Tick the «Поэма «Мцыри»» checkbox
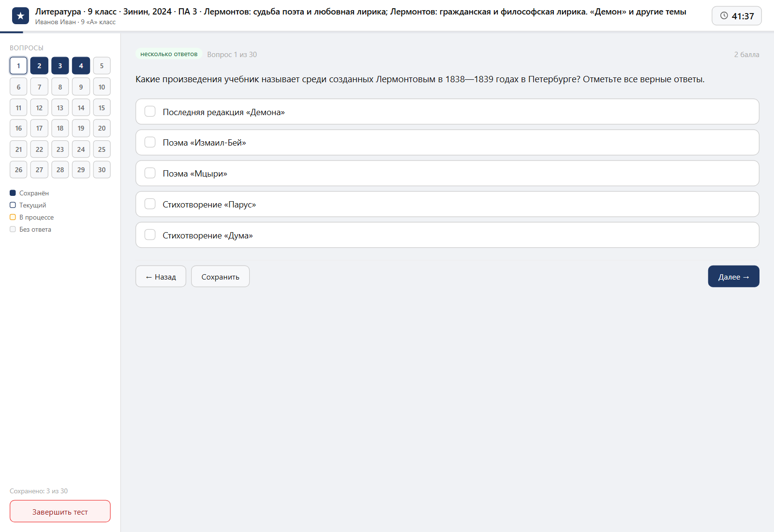Image resolution: width=774 pixels, height=532 pixels. point(150,173)
